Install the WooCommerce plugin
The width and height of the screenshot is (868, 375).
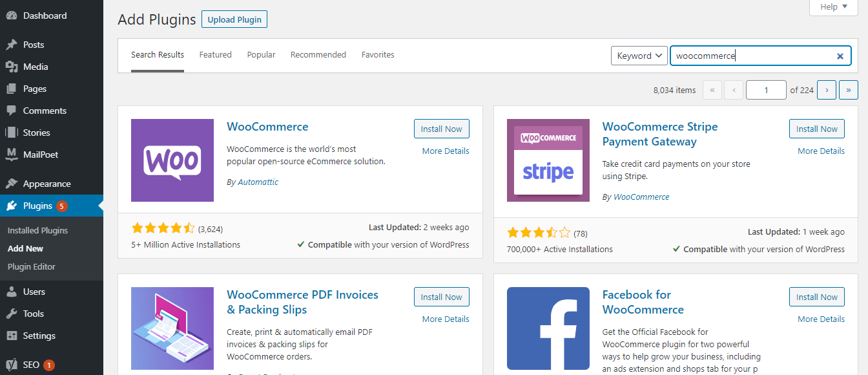pyautogui.click(x=442, y=129)
